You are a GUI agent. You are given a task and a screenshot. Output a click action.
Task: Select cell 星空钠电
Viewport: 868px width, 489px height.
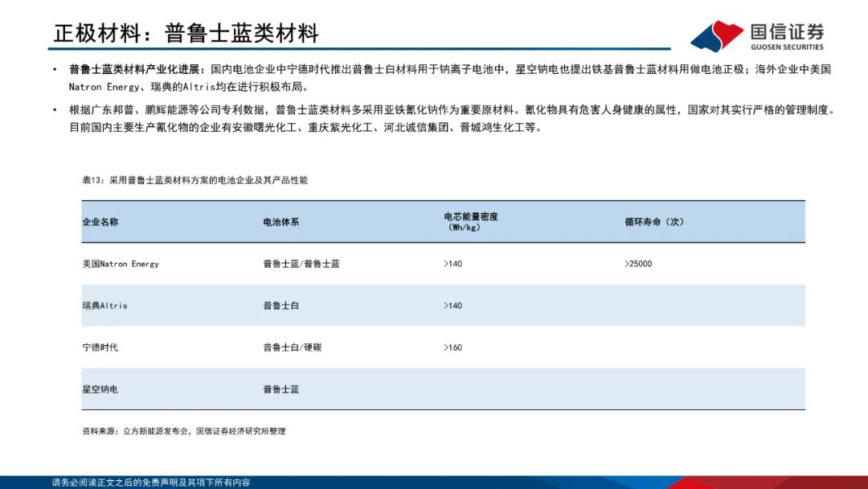pos(100,389)
